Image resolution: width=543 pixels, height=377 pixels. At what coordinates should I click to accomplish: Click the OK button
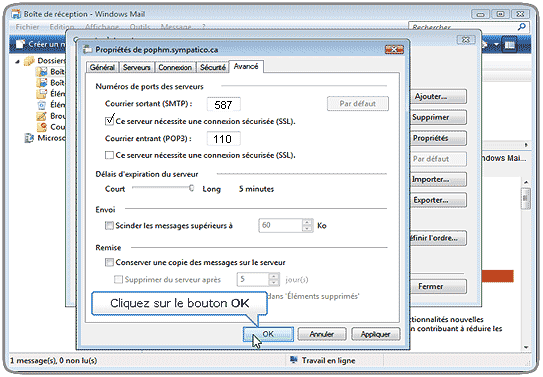(268, 334)
